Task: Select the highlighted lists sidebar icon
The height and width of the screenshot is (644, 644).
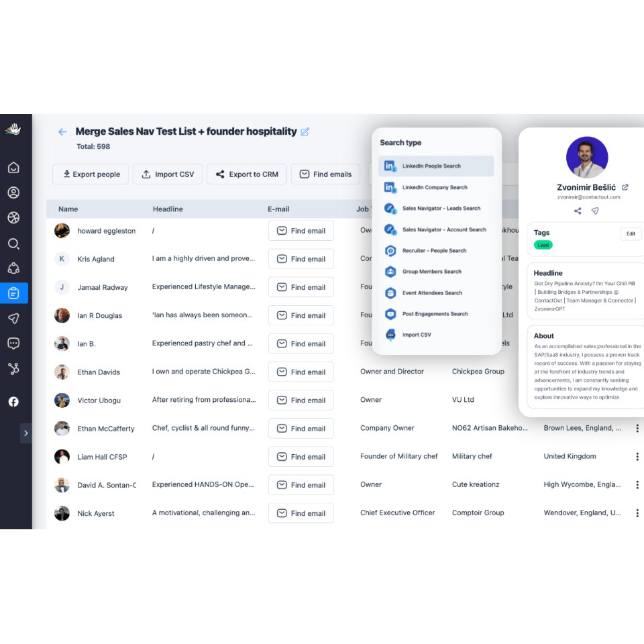Action: 13,293
